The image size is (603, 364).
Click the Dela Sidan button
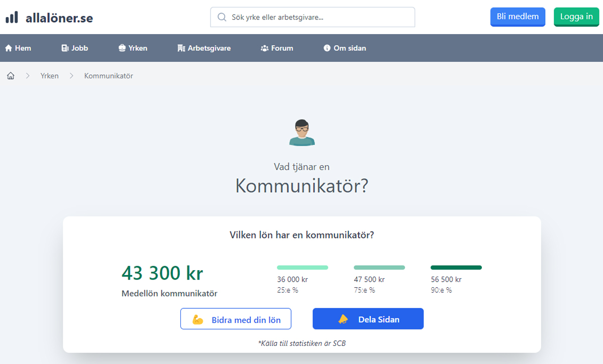(x=368, y=319)
